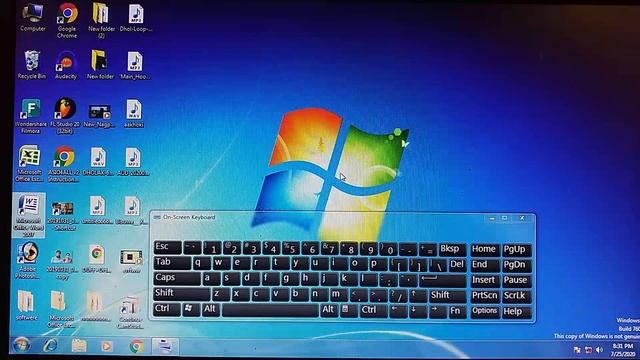Click the up arrow key

pyautogui.click(x=417, y=295)
